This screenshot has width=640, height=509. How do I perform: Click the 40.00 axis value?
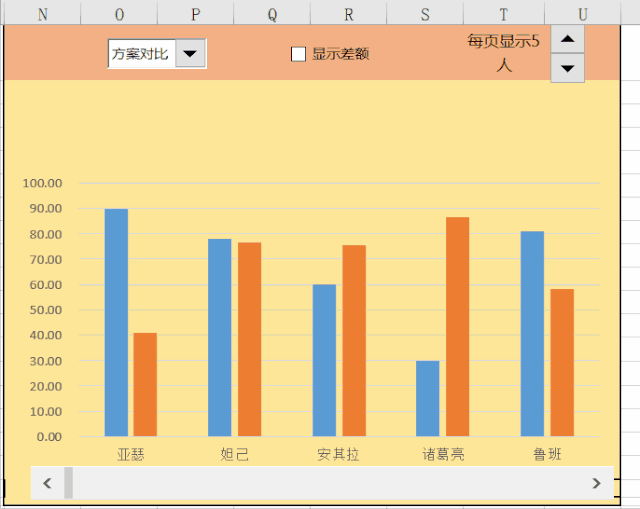click(46, 336)
